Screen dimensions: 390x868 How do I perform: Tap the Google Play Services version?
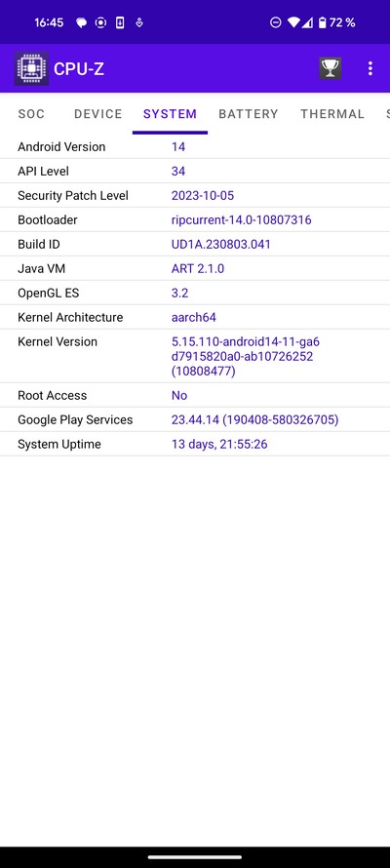[255, 419]
